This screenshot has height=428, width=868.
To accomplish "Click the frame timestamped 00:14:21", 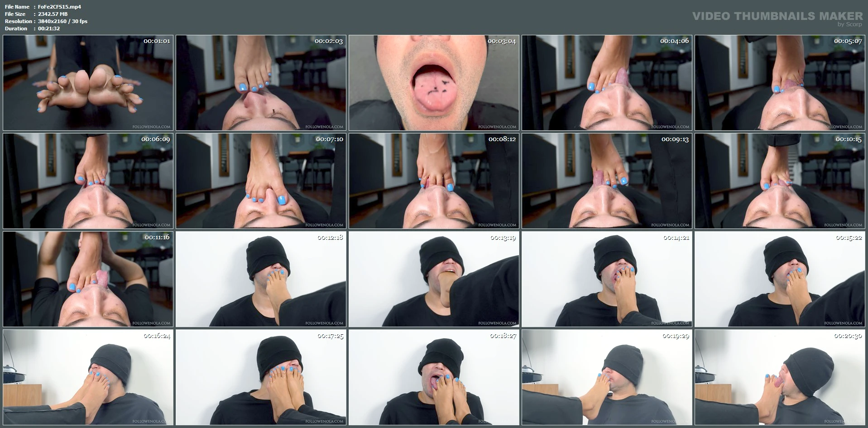I will pyautogui.click(x=607, y=279).
